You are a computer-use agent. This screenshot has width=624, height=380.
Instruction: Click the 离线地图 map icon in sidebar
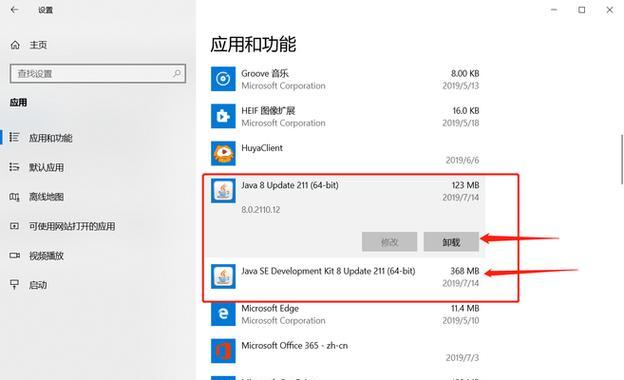tap(14, 197)
